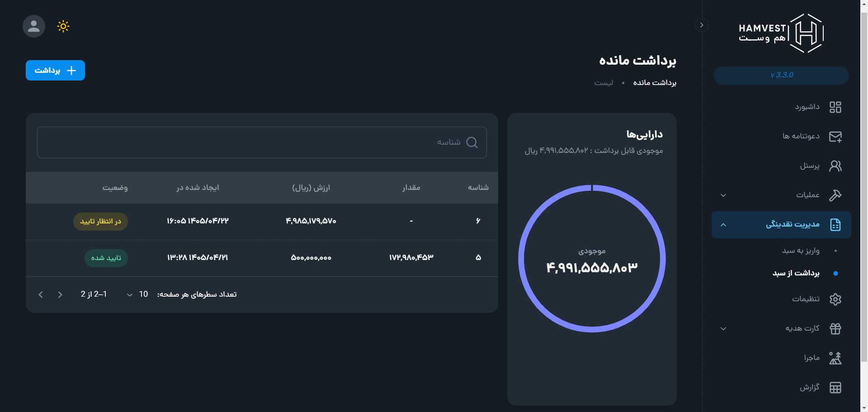868x412 pixels.
Task: Open rows per page dropdown showing 10
Action: coord(136,294)
